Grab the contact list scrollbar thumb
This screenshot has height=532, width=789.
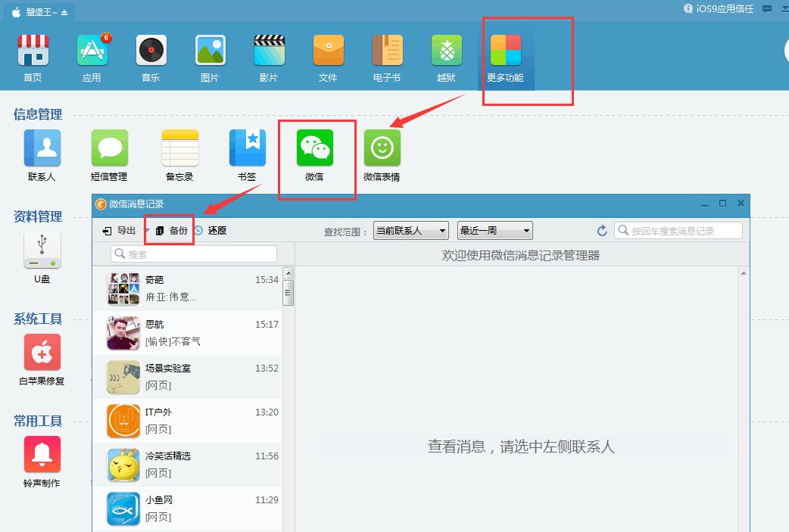point(288,293)
